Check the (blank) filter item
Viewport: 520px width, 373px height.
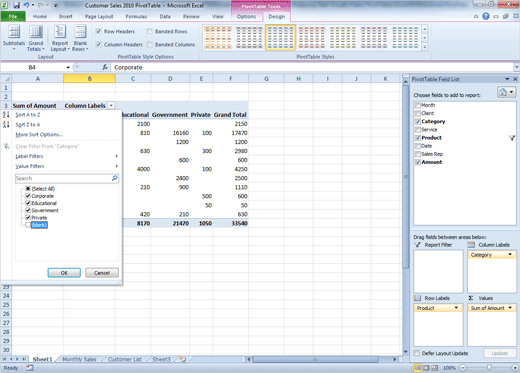(28, 225)
